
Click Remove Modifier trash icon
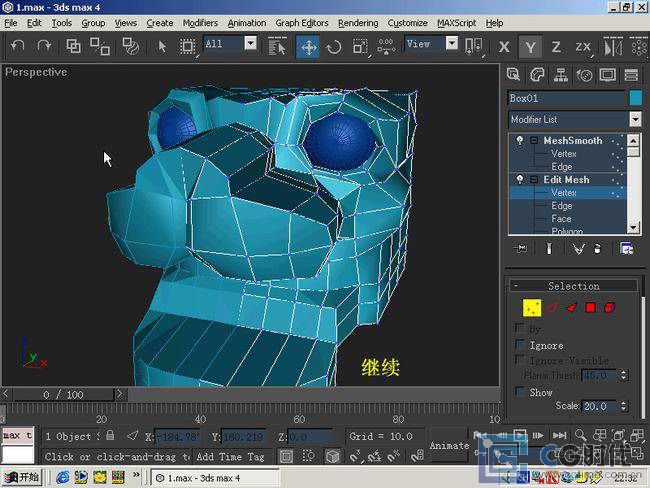pyautogui.click(x=597, y=248)
